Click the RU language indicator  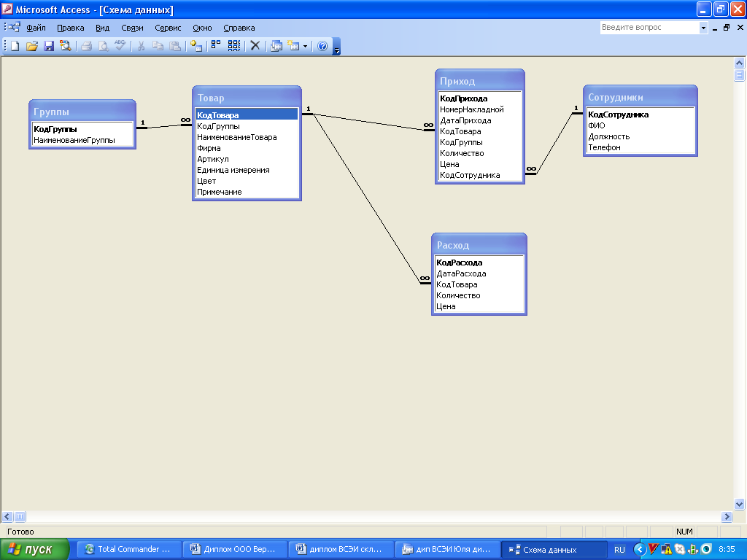point(619,550)
